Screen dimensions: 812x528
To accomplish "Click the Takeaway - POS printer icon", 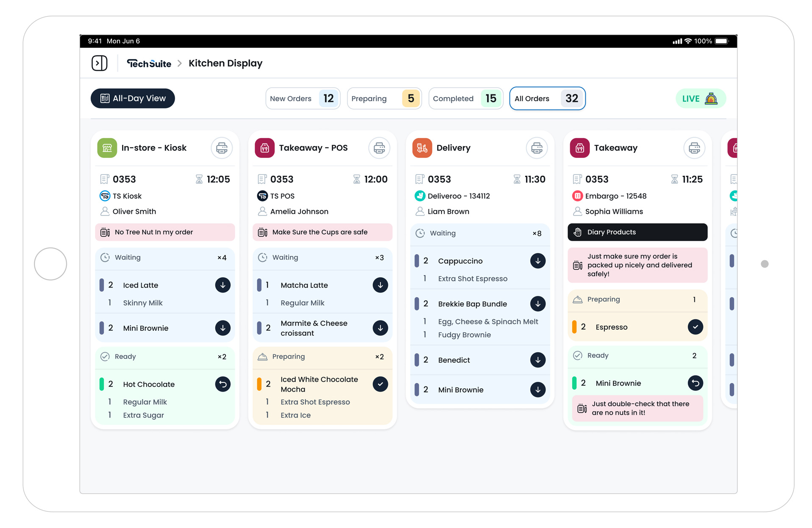I will tap(379, 148).
